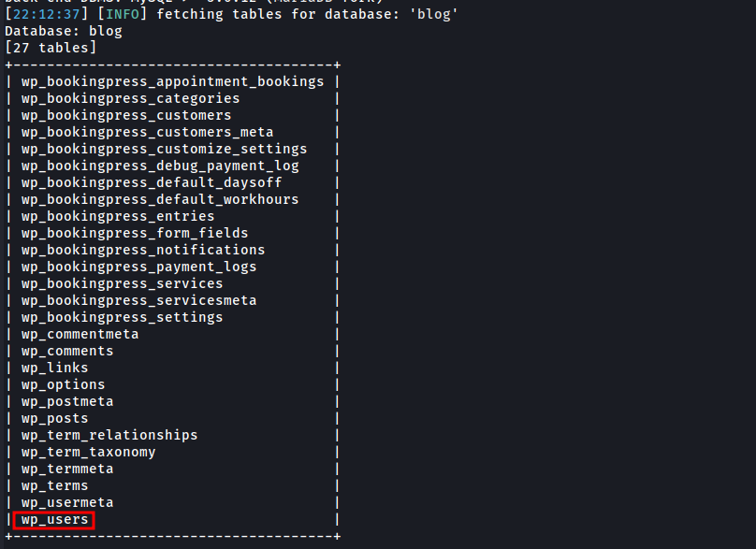This screenshot has width=756, height=549.
Task: Click the wp_bookingpress_payment_logs entry
Action: click(138, 267)
